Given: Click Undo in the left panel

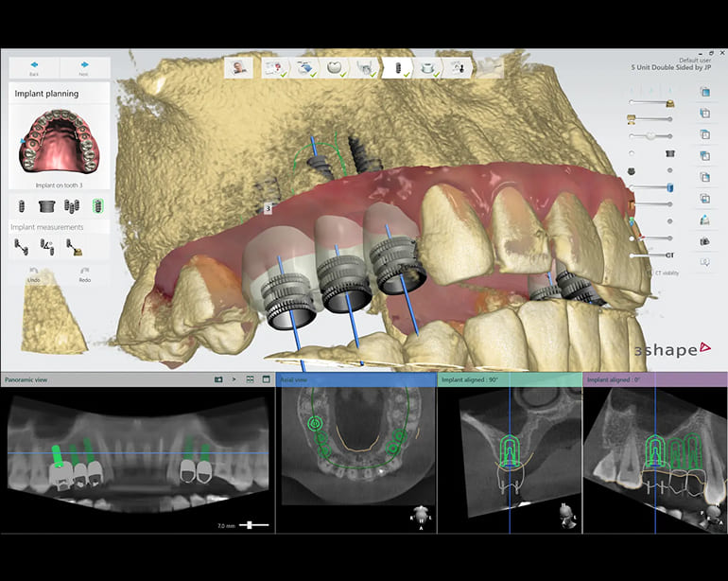Looking at the screenshot, I should click(x=34, y=274).
